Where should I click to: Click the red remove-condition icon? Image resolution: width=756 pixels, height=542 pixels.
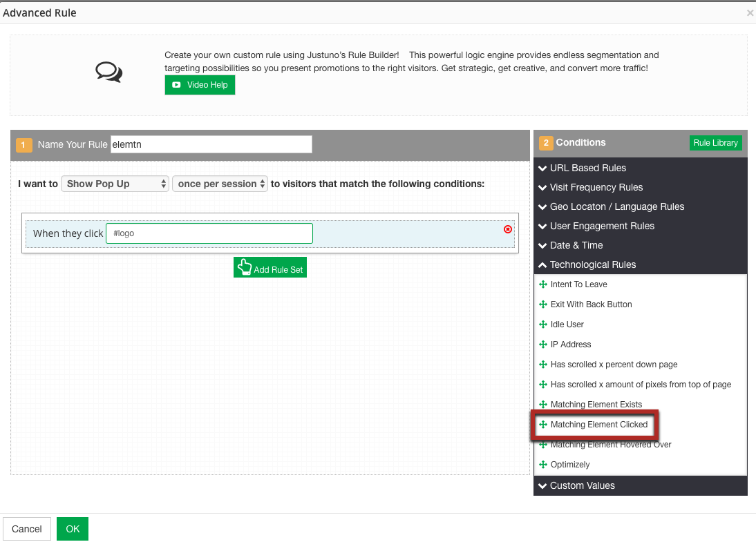pyautogui.click(x=508, y=229)
